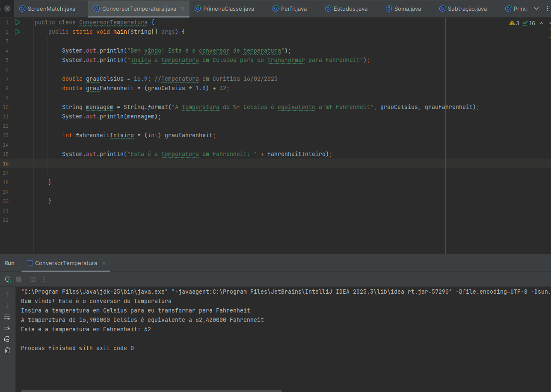
Task: Close the ConversorTemperatura.java editor tab
Action: 183,9
